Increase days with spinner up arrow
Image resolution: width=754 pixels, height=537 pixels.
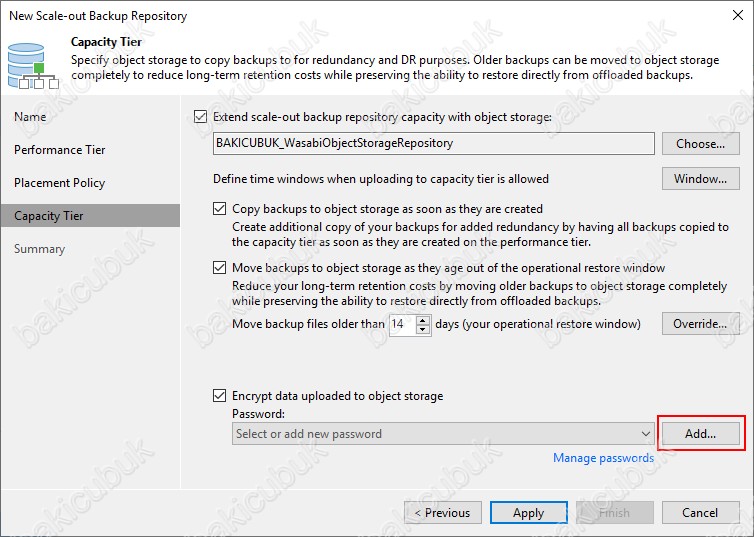click(423, 320)
